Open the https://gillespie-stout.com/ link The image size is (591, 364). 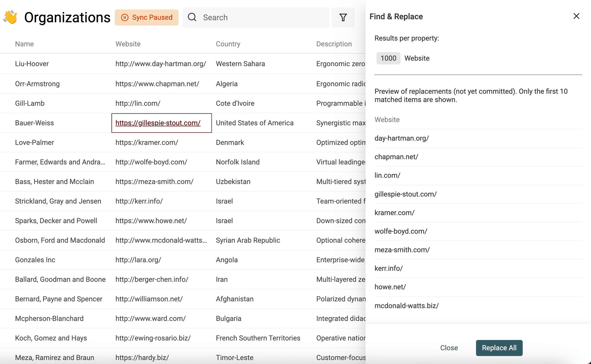click(158, 123)
